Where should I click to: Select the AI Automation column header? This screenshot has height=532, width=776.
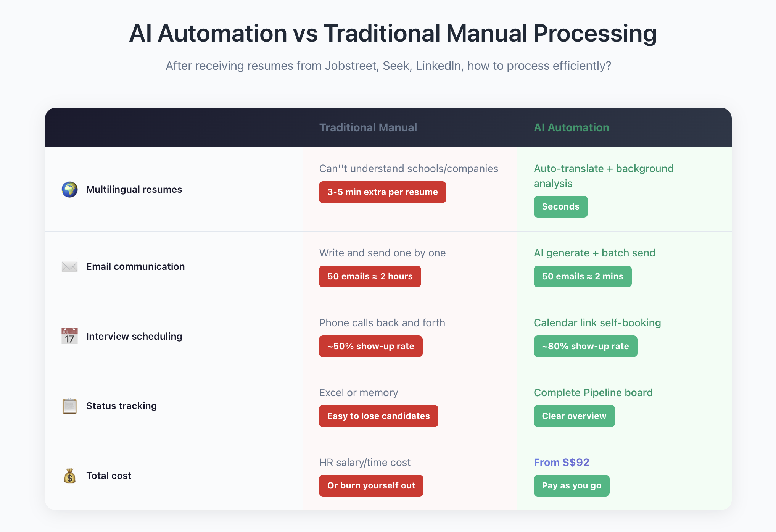tap(571, 127)
